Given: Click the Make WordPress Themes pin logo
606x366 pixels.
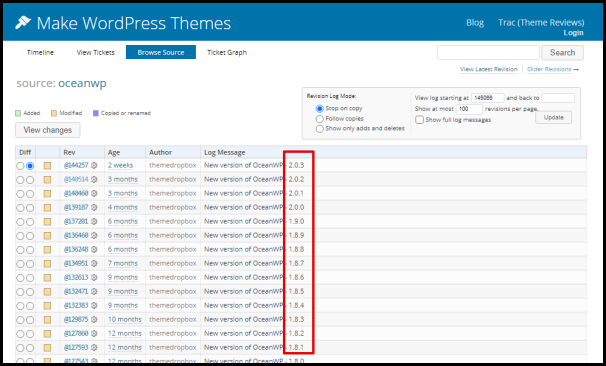Looking at the screenshot, I should pos(23,23).
